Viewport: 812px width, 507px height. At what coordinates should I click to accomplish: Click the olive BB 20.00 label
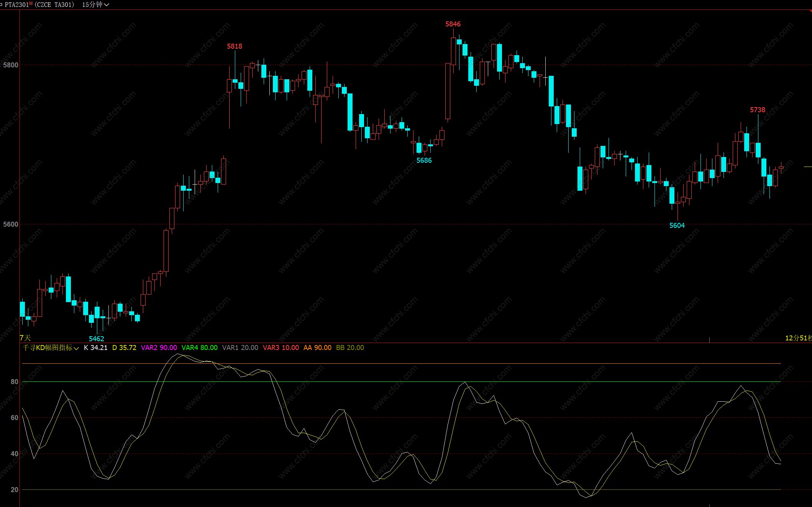click(349, 348)
